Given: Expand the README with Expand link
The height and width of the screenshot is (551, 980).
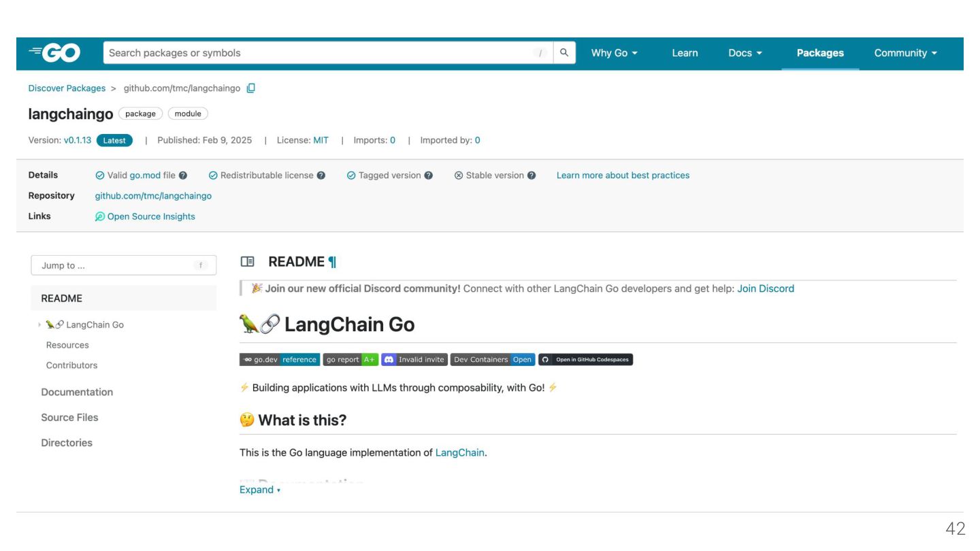Looking at the screenshot, I should click(260, 490).
